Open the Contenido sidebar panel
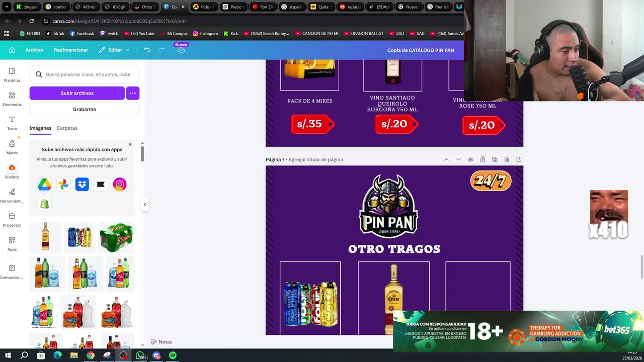 point(12,271)
